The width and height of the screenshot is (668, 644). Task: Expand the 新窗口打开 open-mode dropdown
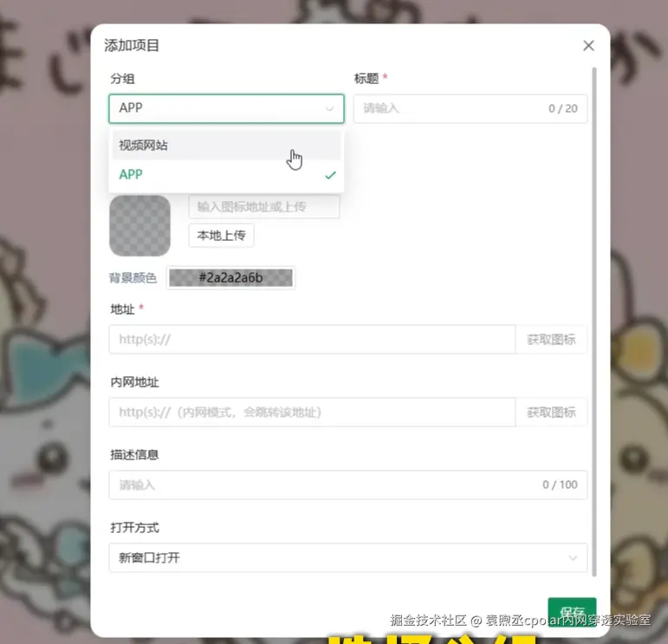point(348,557)
